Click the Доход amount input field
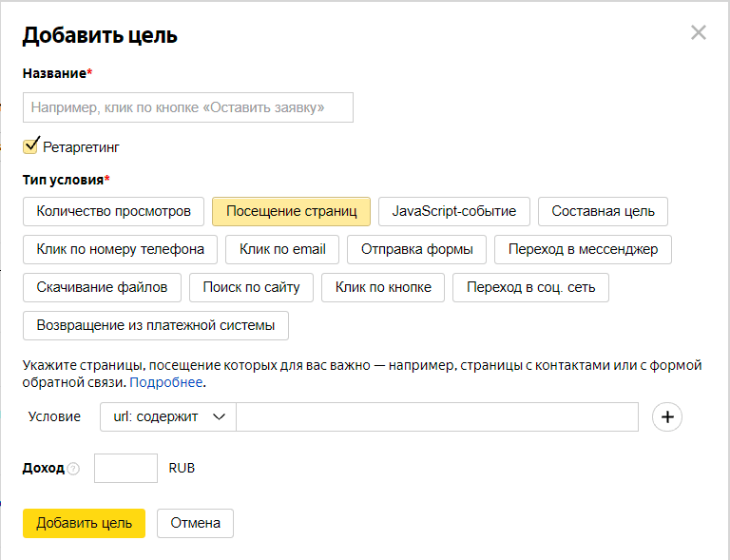This screenshot has height=560, width=730. pyautogui.click(x=125, y=468)
